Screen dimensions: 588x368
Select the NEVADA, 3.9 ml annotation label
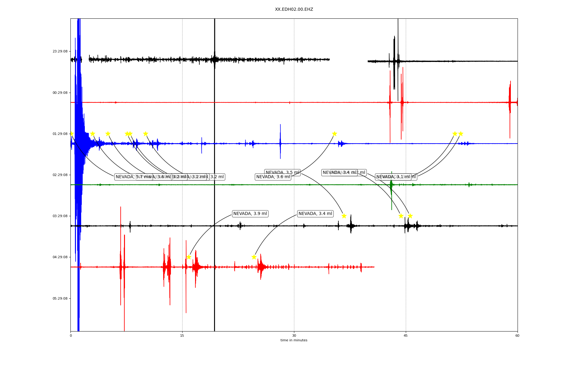(250, 214)
